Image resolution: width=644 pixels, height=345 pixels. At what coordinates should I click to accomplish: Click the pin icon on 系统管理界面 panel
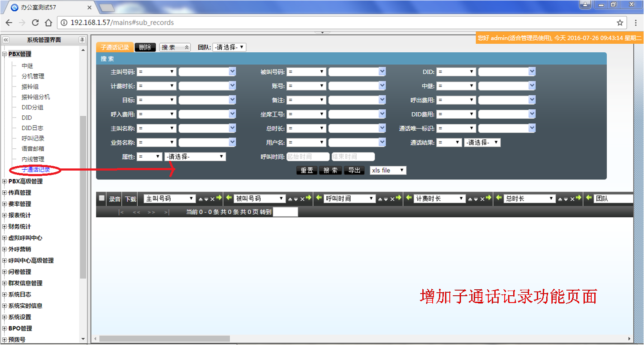click(82, 40)
